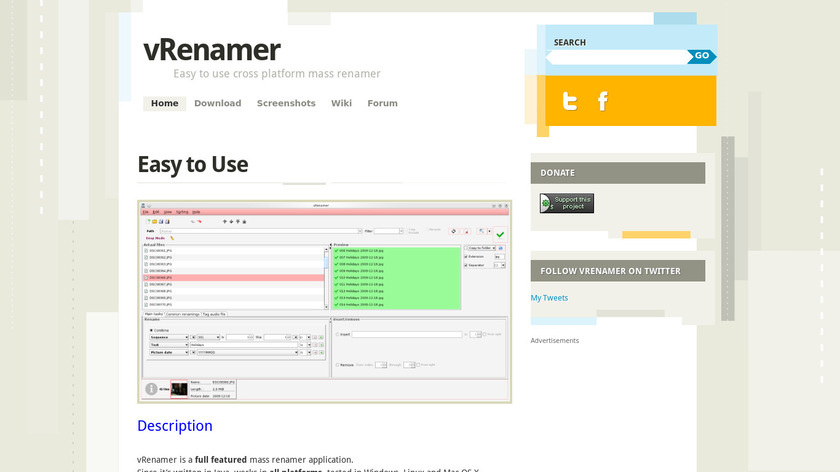This screenshot has width=840, height=472.
Task: Open the Facebook icon link
Action: 603,101
